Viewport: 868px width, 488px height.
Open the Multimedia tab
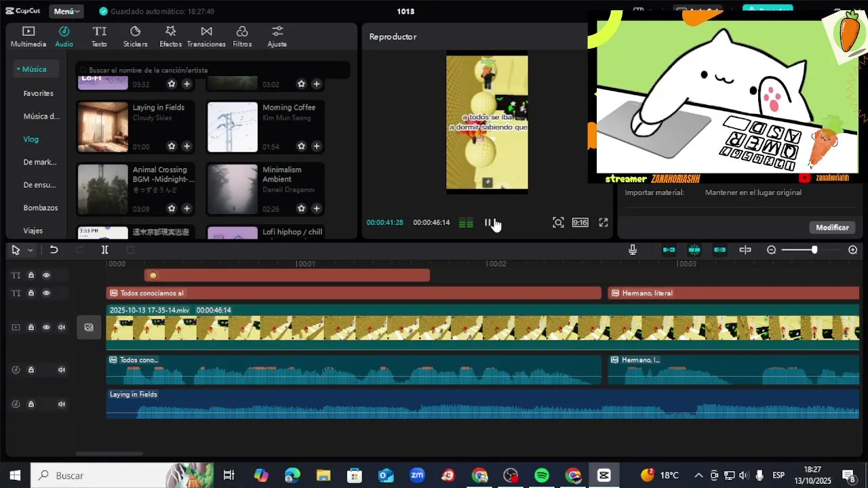point(28,37)
